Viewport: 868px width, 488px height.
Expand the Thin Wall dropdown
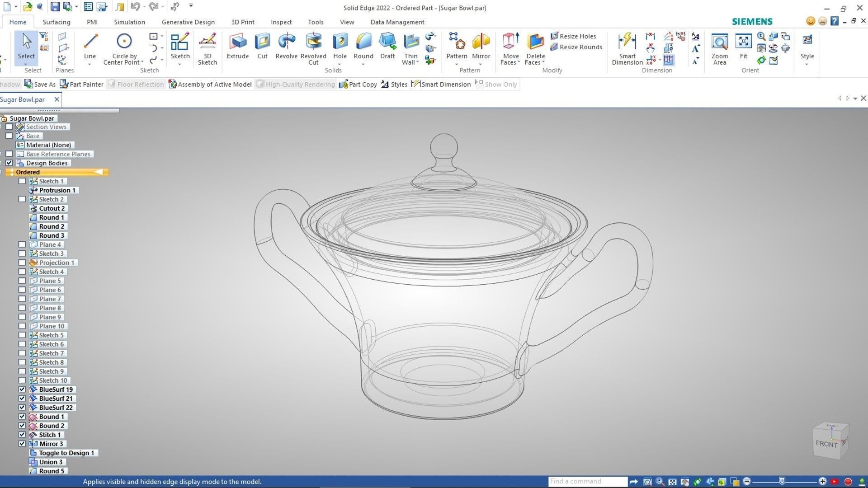pos(417,62)
